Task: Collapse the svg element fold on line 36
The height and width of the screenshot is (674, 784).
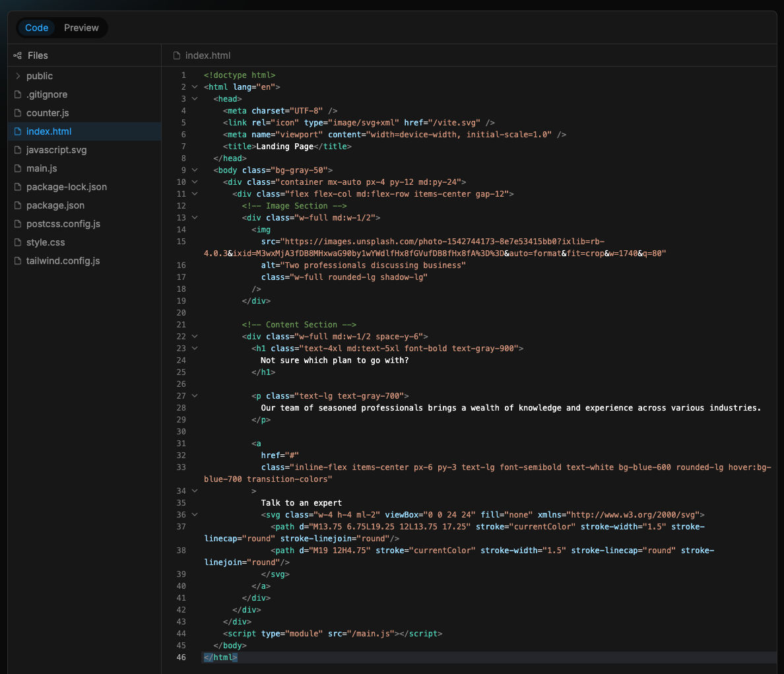Action: point(194,514)
